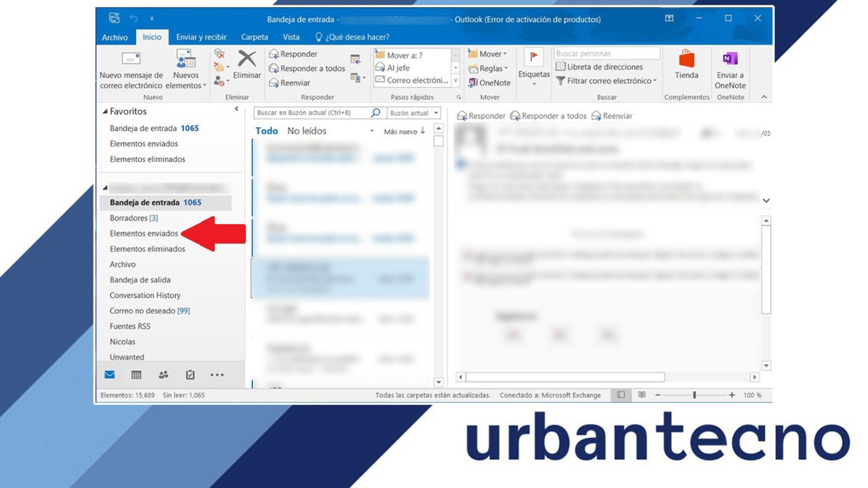Select the Mover a: ? quick step

(412, 55)
